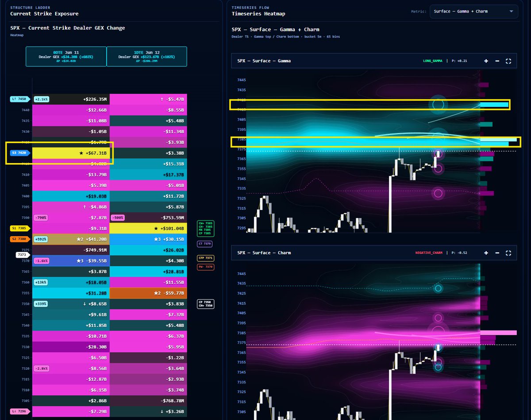Click the PW- 7370 badge

[x=206, y=267]
